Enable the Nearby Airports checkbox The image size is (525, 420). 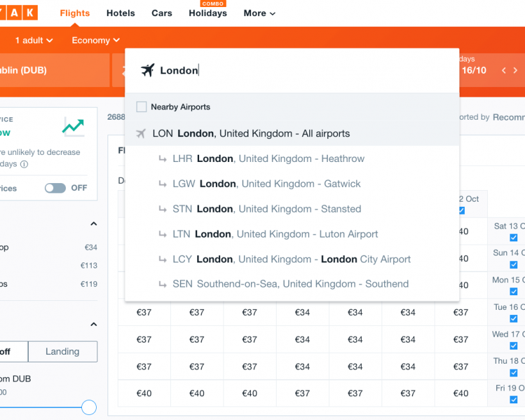click(141, 107)
